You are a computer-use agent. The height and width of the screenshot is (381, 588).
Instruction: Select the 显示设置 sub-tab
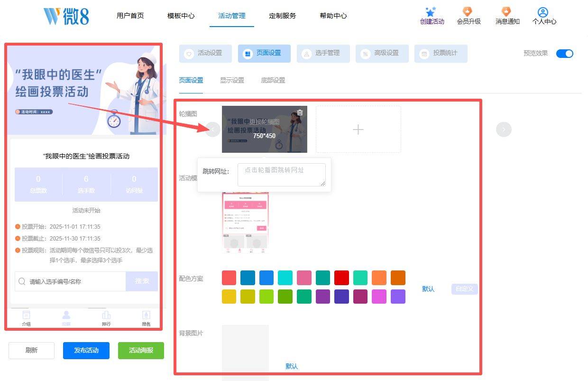(x=232, y=80)
